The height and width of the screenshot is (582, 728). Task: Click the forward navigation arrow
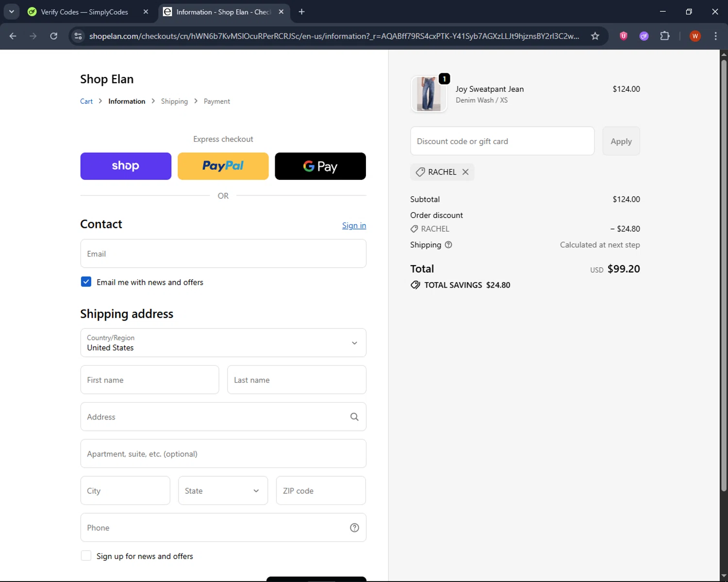click(x=33, y=36)
